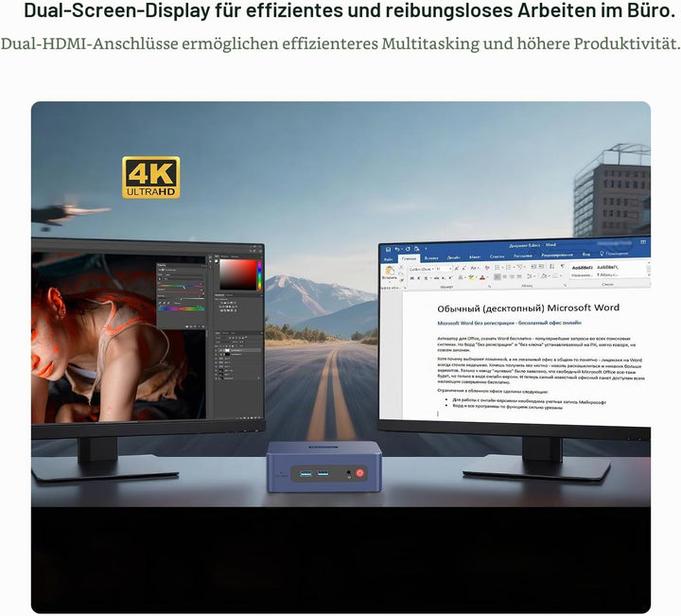Open the borders dropdown in the paragraph group
The image size is (681, 616).
tap(555, 276)
